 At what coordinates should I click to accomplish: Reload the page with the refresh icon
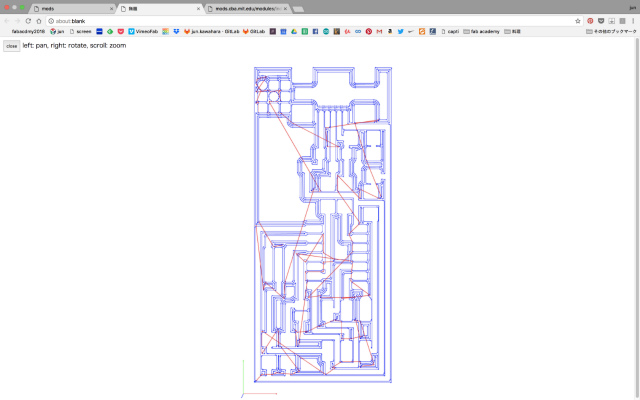[x=28, y=21]
